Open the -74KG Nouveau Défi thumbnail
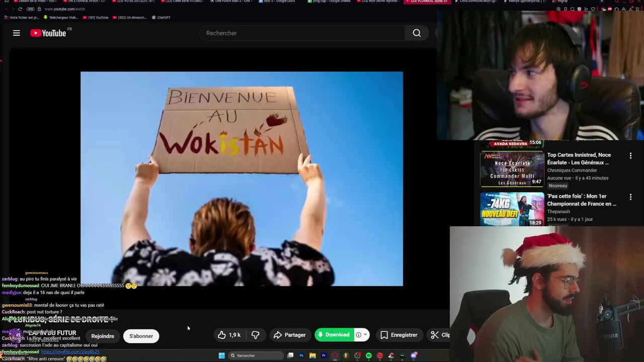The height and width of the screenshot is (362, 644). coord(512,210)
